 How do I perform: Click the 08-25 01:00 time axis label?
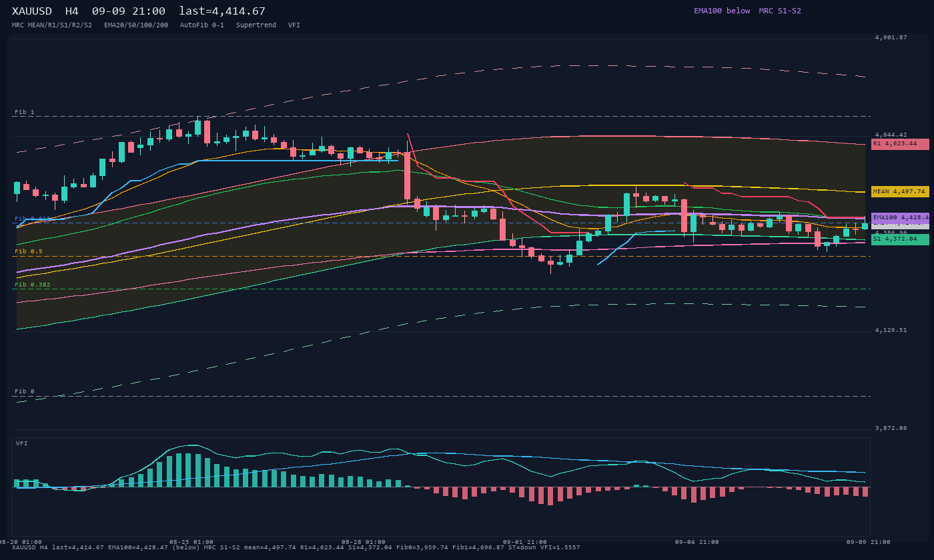point(191,542)
